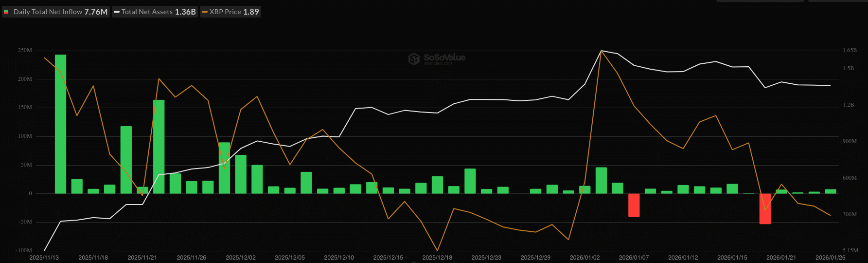Click the 2026/01/12 date label
Screen dimensions: 868x263
coord(683,258)
